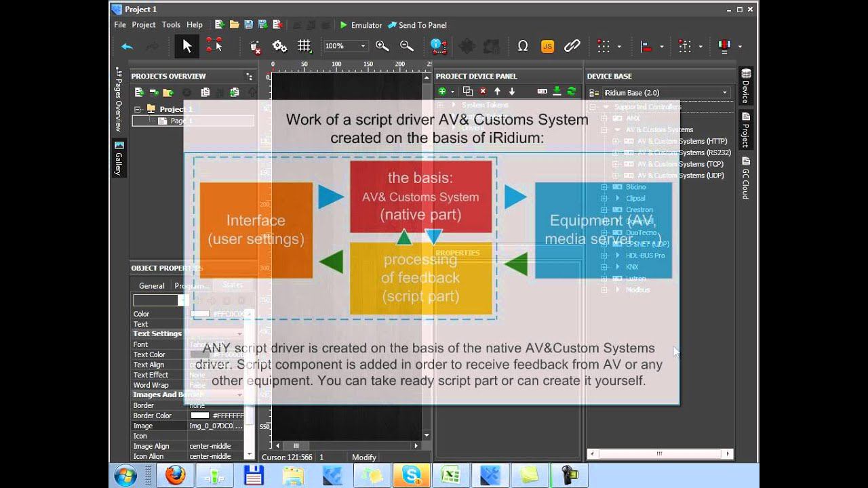Click the red delete device icon
The width and height of the screenshot is (868, 488).
click(483, 91)
